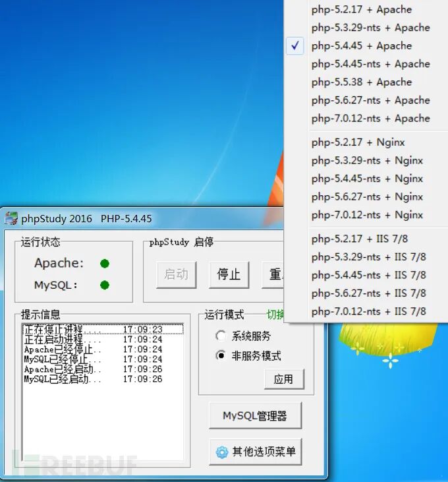
Task: Click the green Apache status indicator
Action: (105, 264)
